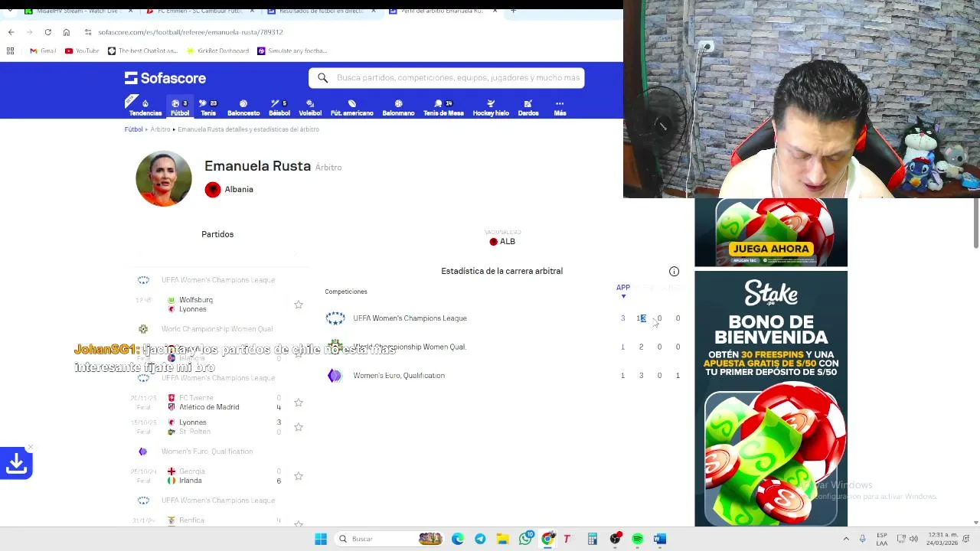The image size is (980, 551).
Task: Open File Explorer from the taskbar
Action: (502, 539)
